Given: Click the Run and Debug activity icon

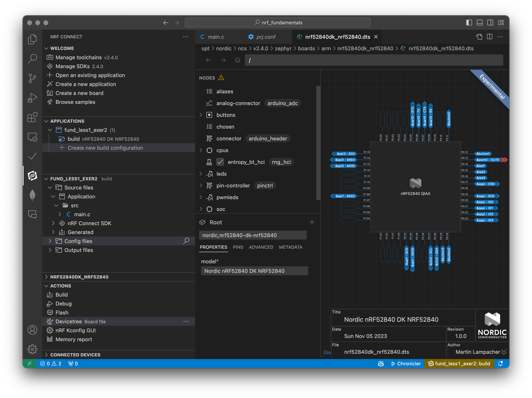Looking at the screenshot, I should pyautogui.click(x=32, y=98).
